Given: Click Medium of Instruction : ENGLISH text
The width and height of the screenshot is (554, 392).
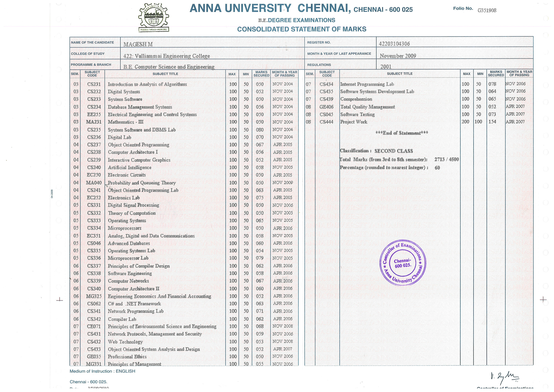Looking at the screenshot, I should coord(102,371).
